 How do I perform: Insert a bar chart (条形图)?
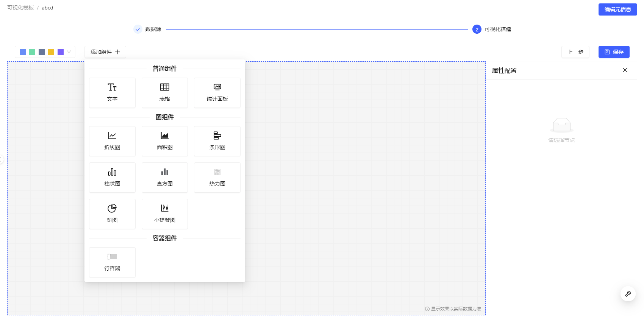[x=217, y=141]
